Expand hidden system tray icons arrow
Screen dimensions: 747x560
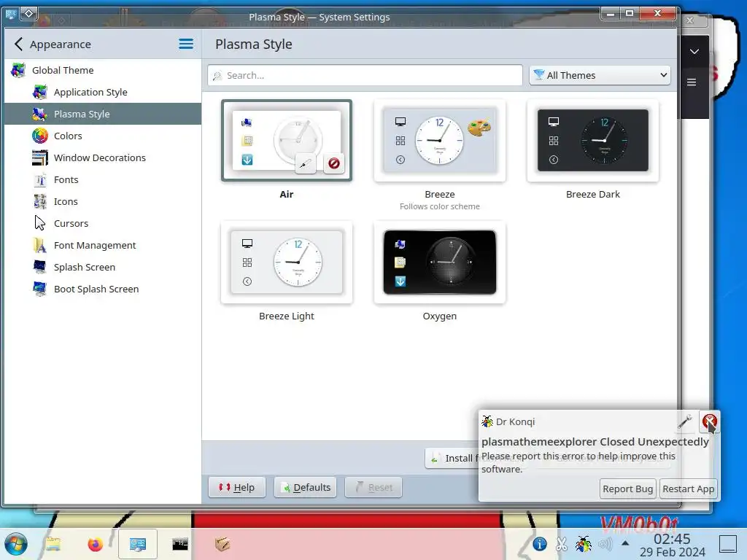(625, 543)
